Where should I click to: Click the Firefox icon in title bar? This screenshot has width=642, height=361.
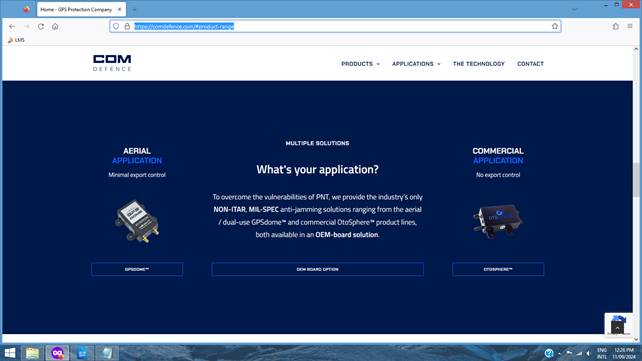point(27,9)
